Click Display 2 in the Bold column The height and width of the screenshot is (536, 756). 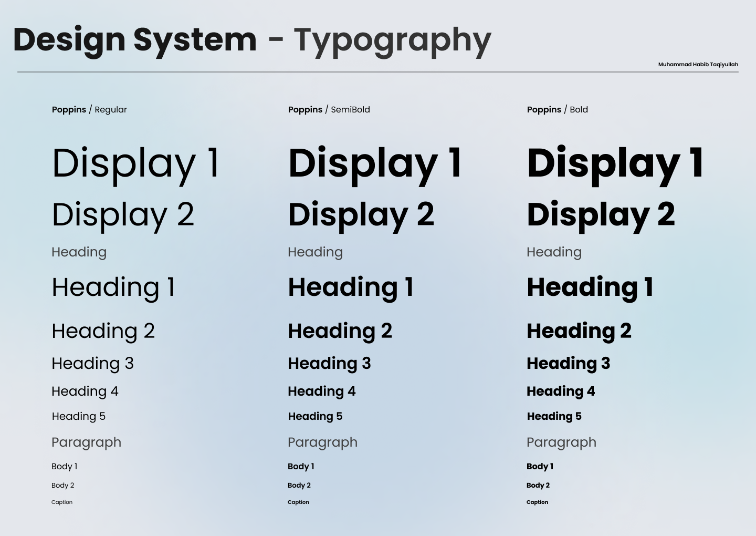[x=601, y=215]
